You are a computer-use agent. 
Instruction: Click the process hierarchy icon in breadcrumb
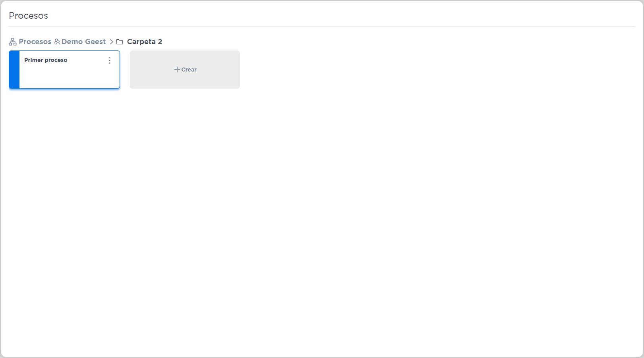pyautogui.click(x=13, y=42)
